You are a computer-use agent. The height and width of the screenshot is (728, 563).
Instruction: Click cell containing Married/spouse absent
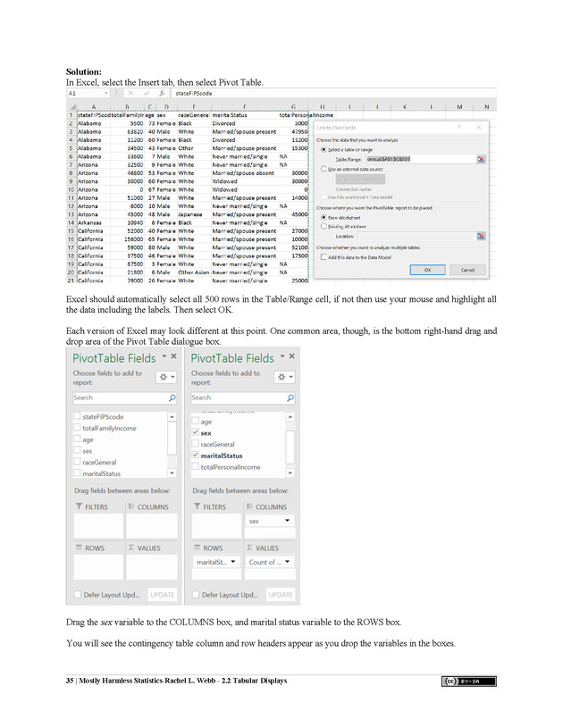click(x=245, y=173)
